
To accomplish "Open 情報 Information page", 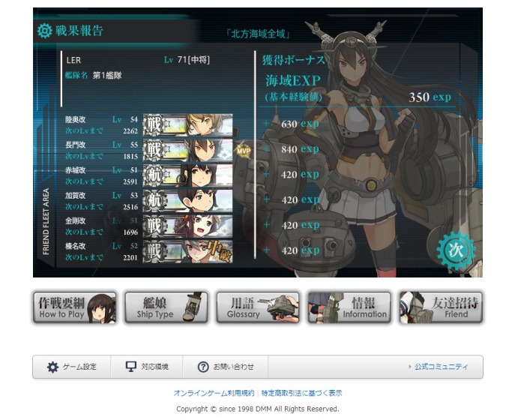I will pyautogui.click(x=349, y=307).
